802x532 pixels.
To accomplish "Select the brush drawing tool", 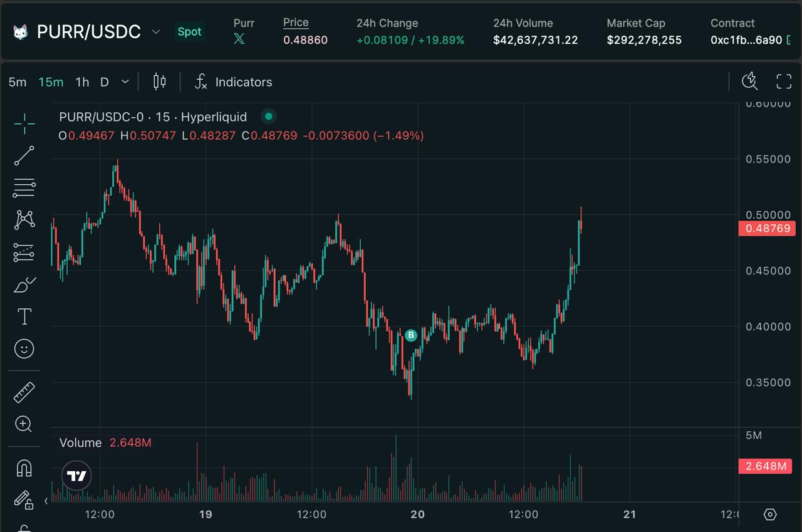I will (24, 285).
